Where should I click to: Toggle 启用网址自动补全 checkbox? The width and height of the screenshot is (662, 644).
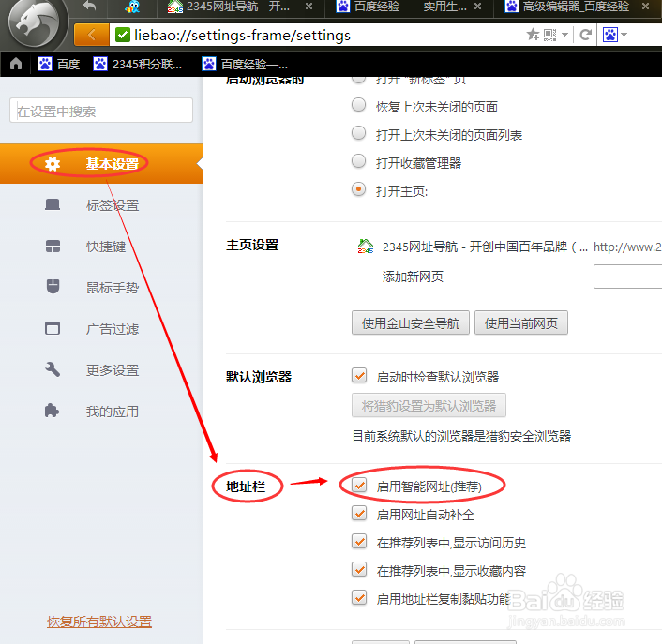coord(359,513)
